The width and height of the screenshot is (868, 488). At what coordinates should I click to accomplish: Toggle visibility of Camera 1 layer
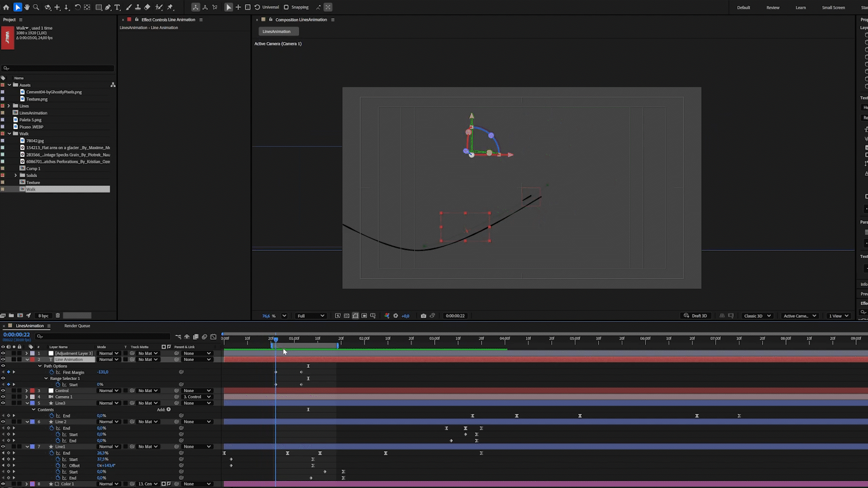(3, 397)
